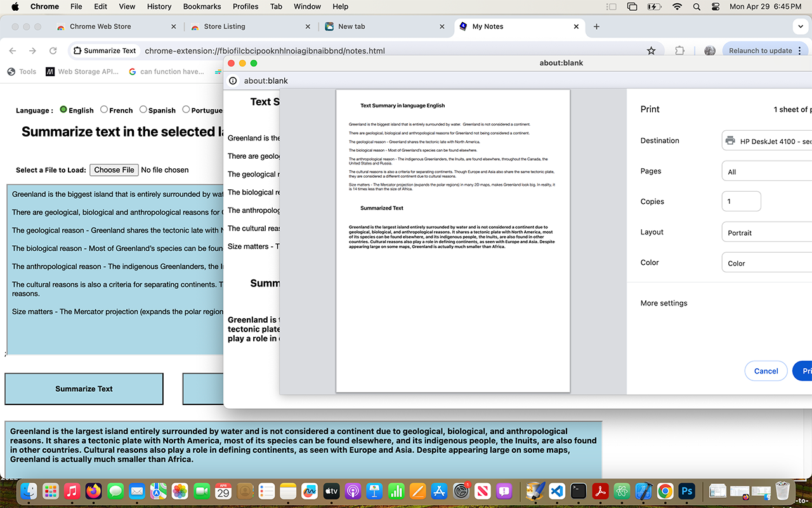Launch FaceTime from the Dock
Viewport: 812px width, 508px height.
[x=201, y=491]
